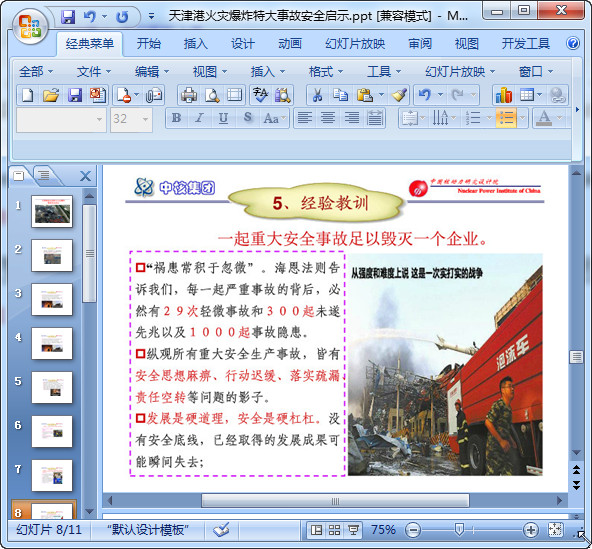Send as email attachment icon
The image size is (592, 549).
coord(154,95)
